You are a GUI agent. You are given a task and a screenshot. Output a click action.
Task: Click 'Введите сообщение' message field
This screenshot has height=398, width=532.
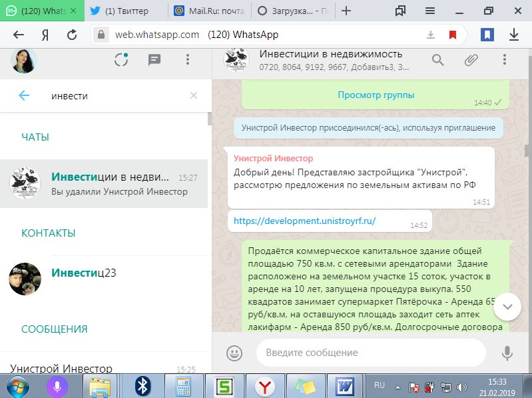click(x=371, y=353)
